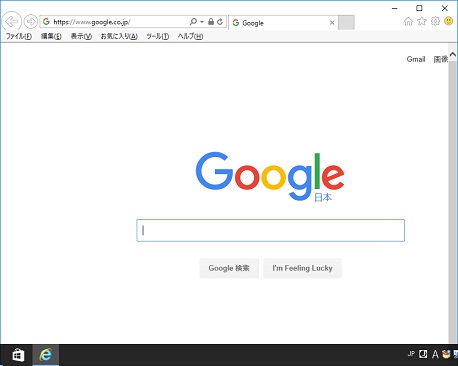
Task: Click the scrollbar up arrow
Action: coord(453,54)
